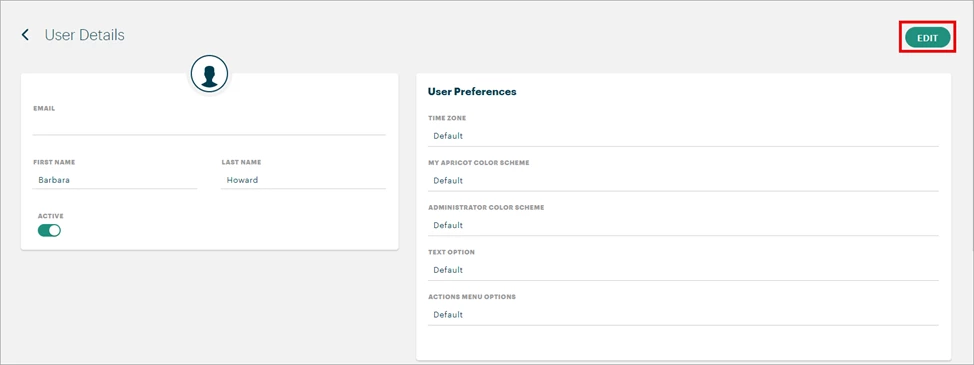
Task: Open the Actions Menu Options dropdown
Action: 683,315
